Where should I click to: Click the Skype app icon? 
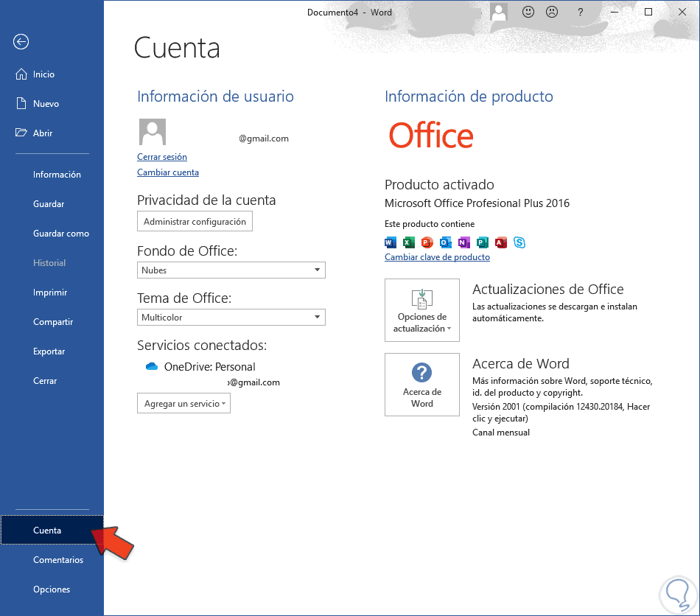(x=519, y=242)
